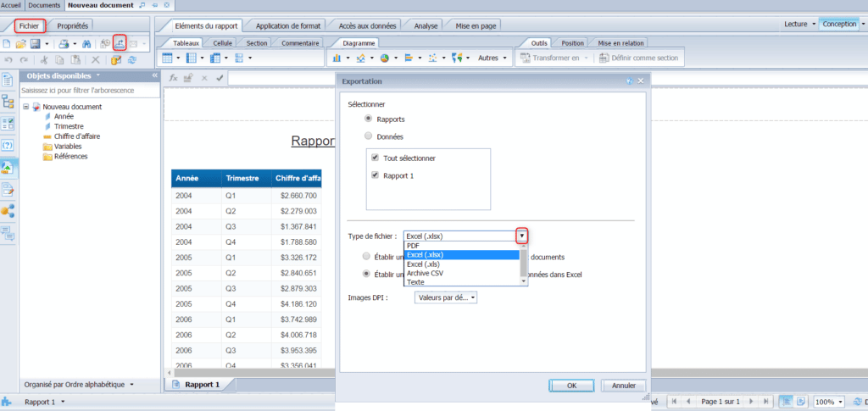Open the Lecture mode dropdown arrow
This screenshot has height=411, width=868.
813,25
